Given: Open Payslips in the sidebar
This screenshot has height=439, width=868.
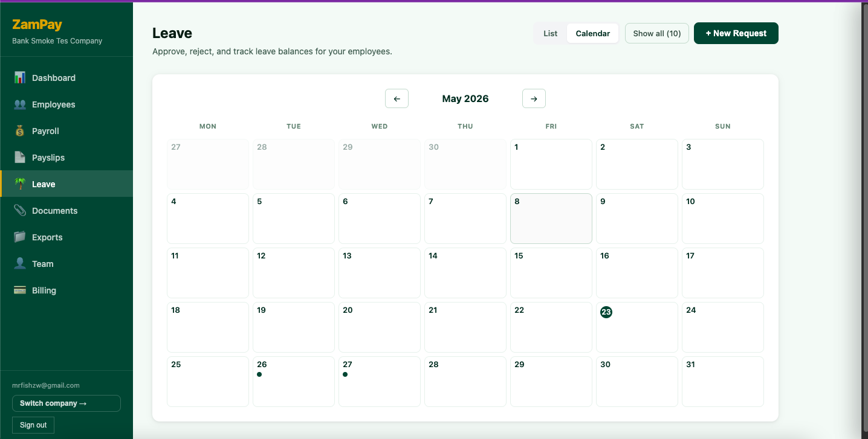Looking at the screenshot, I should pos(66,158).
